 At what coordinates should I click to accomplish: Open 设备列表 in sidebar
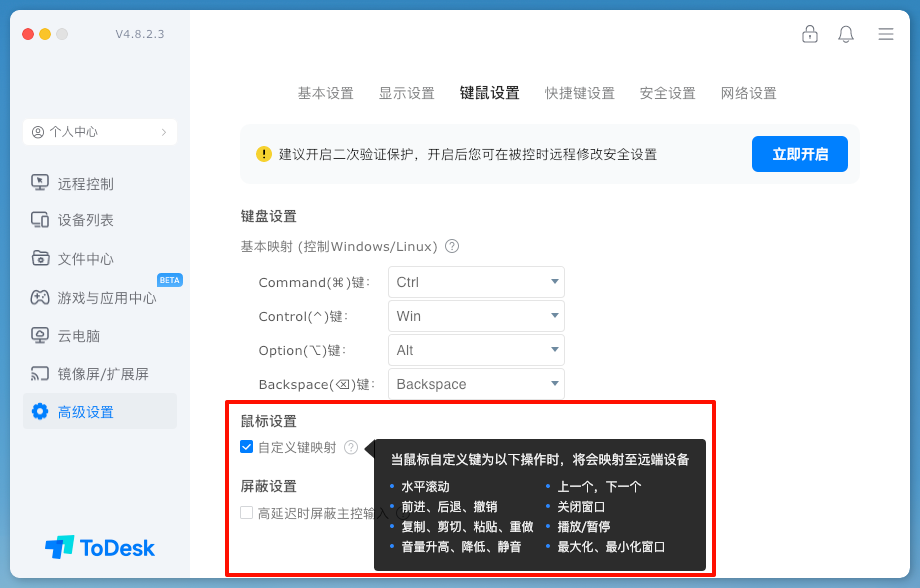click(86, 220)
